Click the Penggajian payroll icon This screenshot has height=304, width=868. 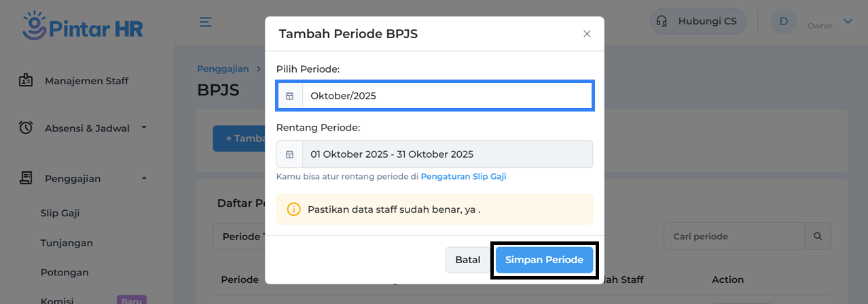point(26,178)
